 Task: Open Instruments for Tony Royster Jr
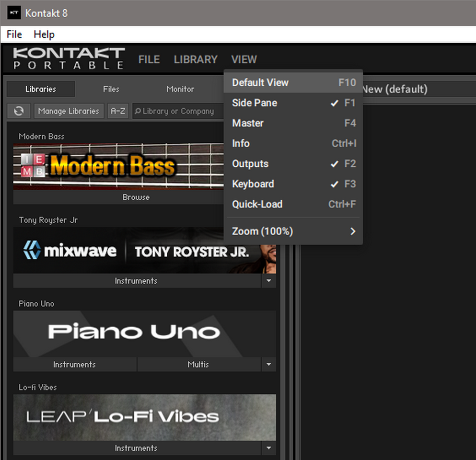[136, 281]
